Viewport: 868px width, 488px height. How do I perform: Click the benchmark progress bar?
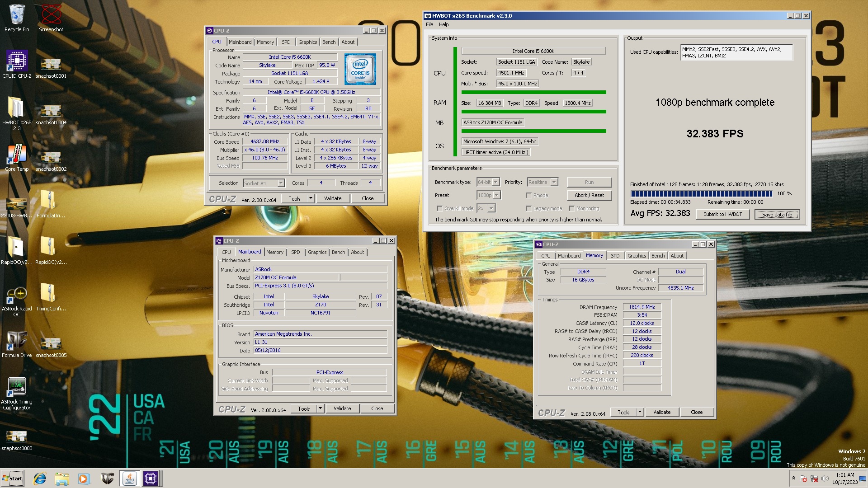(702, 193)
